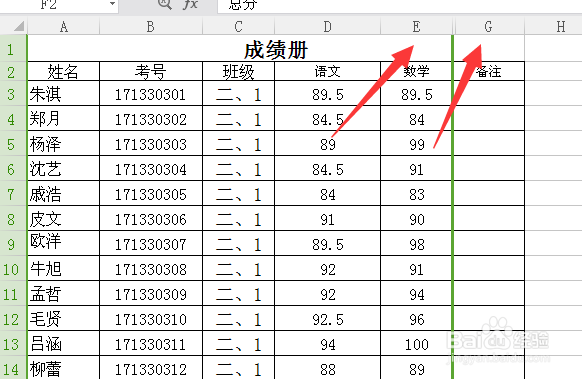Click the 姓名 header cell
Viewport: 582px width, 379px height.
(63, 71)
